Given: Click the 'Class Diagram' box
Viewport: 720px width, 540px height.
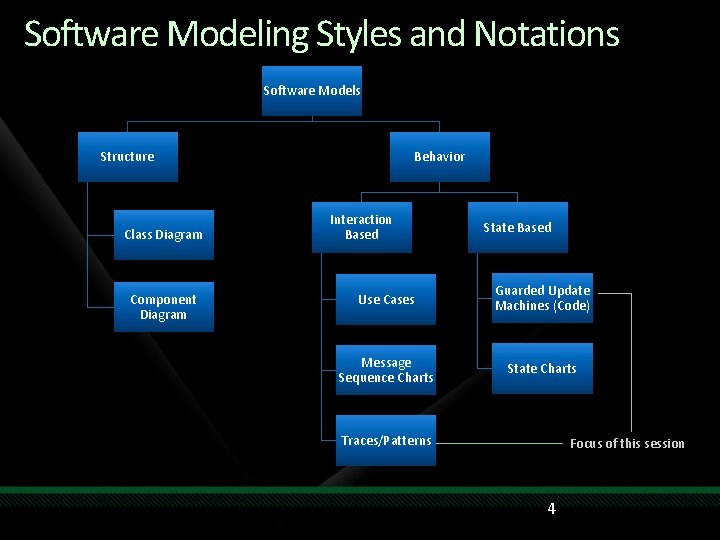Looking at the screenshot, I should (164, 235).
